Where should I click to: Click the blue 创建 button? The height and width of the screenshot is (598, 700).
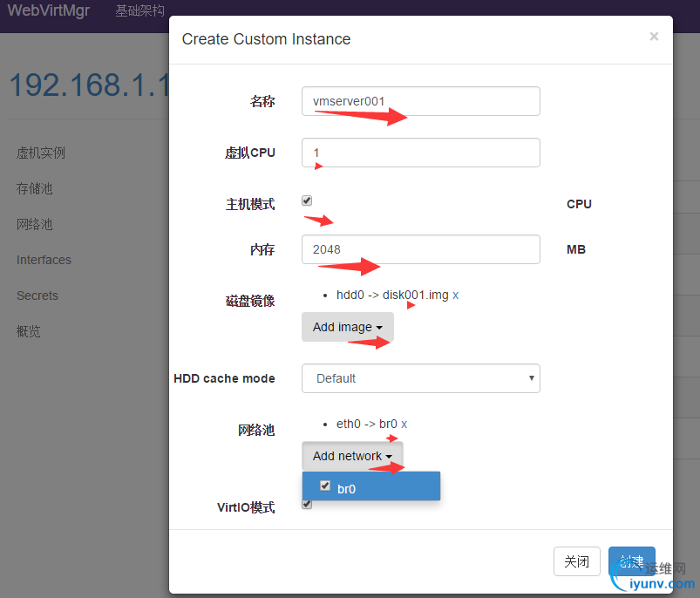click(631, 561)
